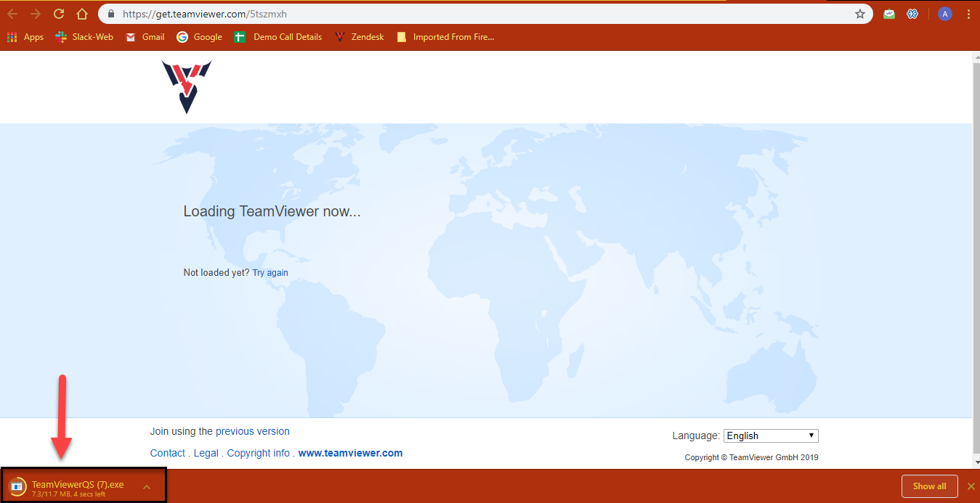The width and height of the screenshot is (980, 503).
Task: Go back to the previous page
Action: 12,14
